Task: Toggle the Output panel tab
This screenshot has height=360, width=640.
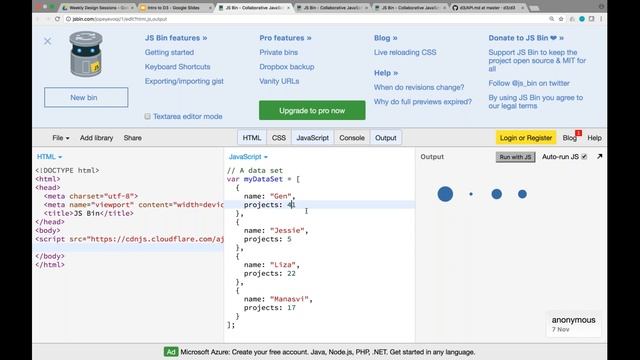Action: click(386, 138)
